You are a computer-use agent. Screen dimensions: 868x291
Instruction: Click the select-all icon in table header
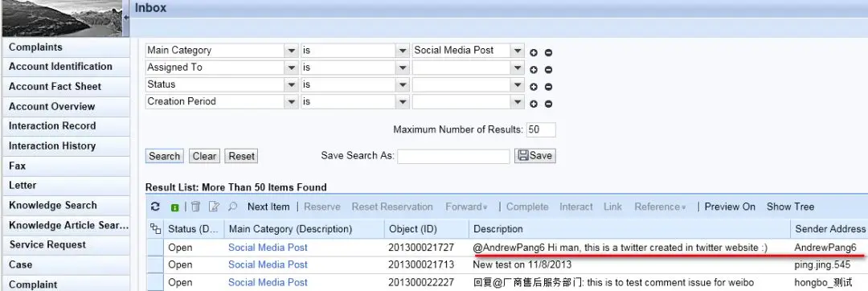156,228
